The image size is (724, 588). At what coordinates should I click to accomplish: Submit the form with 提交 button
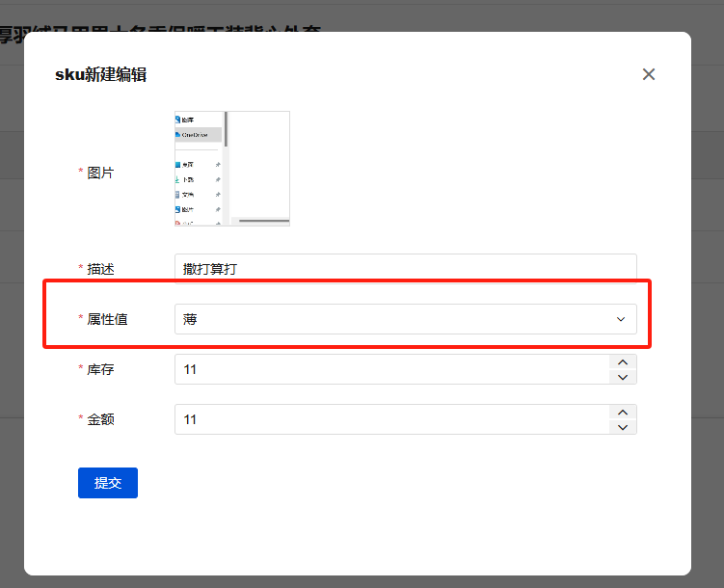[x=108, y=483]
